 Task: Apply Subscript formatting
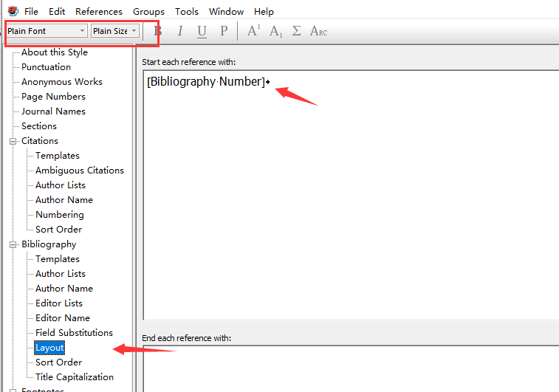click(275, 31)
